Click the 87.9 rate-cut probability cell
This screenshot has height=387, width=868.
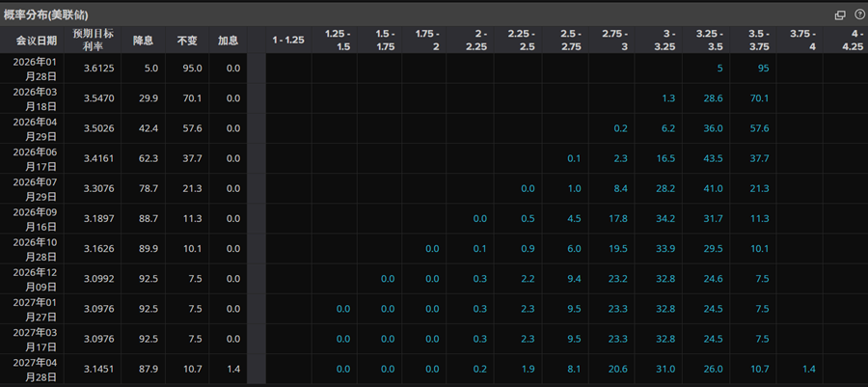pyautogui.click(x=149, y=369)
